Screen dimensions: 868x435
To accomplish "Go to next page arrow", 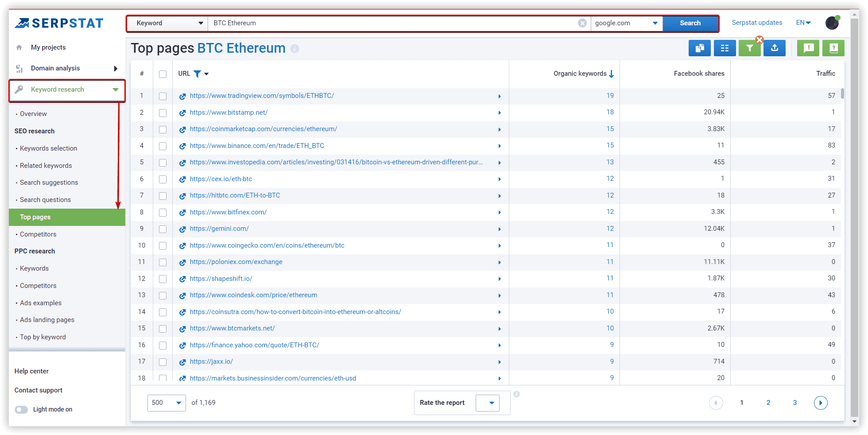I will (x=821, y=403).
